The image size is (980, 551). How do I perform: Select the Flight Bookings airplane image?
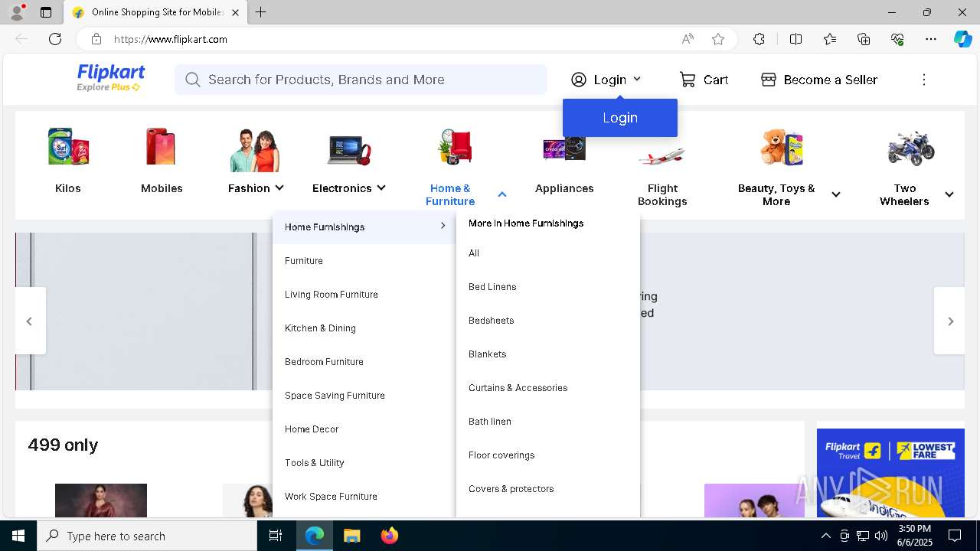(x=662, y=155)
